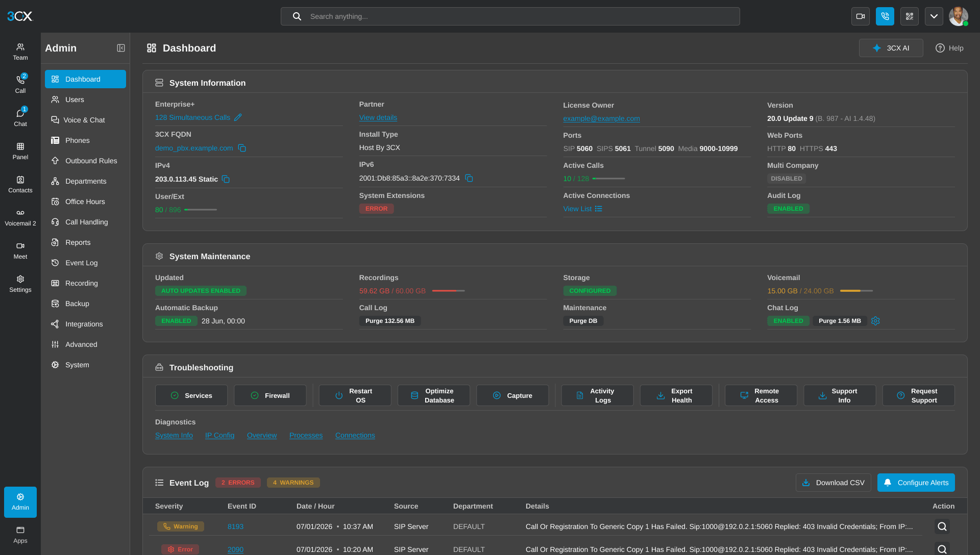The width and height of the screenshot is (980, 555).
Task: Click the Restart OS button
Action: [x=355, y=395]
